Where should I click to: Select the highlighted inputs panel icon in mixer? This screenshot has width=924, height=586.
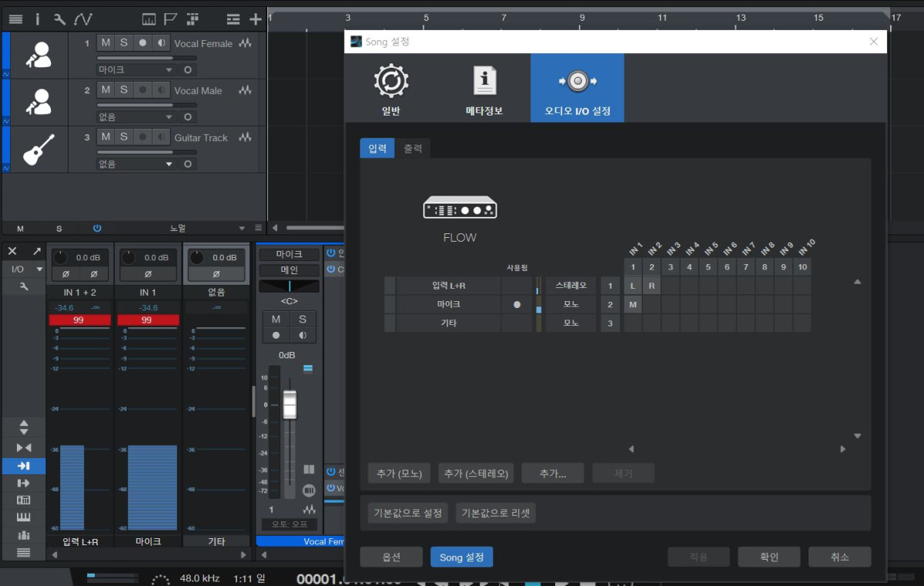(23, 466)
